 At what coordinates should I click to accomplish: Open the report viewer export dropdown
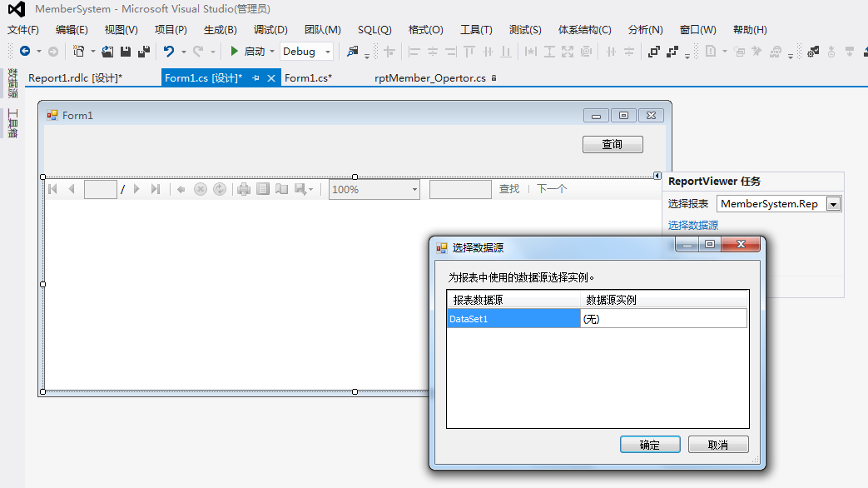pos(304,189)
